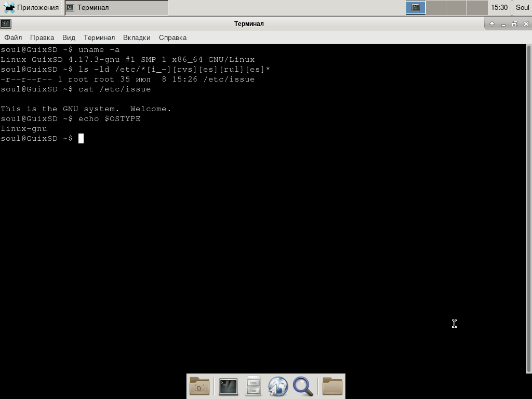Click the terminal cursor at last prompt
The image size is (532, 399).
coord(81,138)
